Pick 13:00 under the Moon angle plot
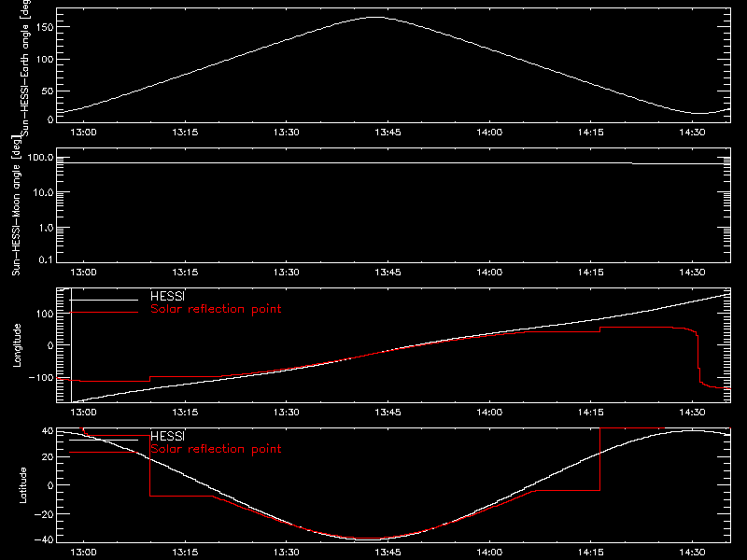The width and height of the screenshot is (747, 560). pos(83,272)
